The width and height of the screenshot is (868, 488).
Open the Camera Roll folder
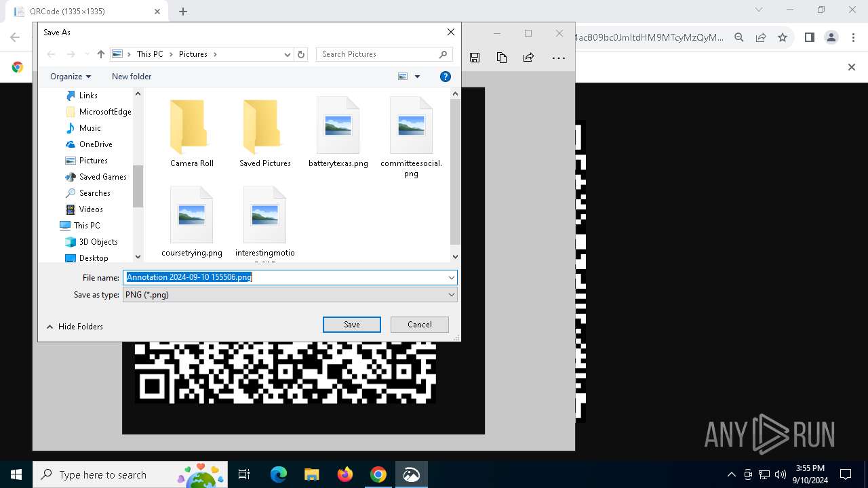point(192,133)
